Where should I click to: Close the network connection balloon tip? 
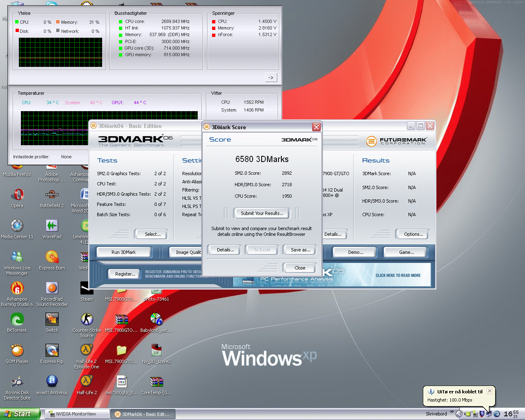click(489, 391)
